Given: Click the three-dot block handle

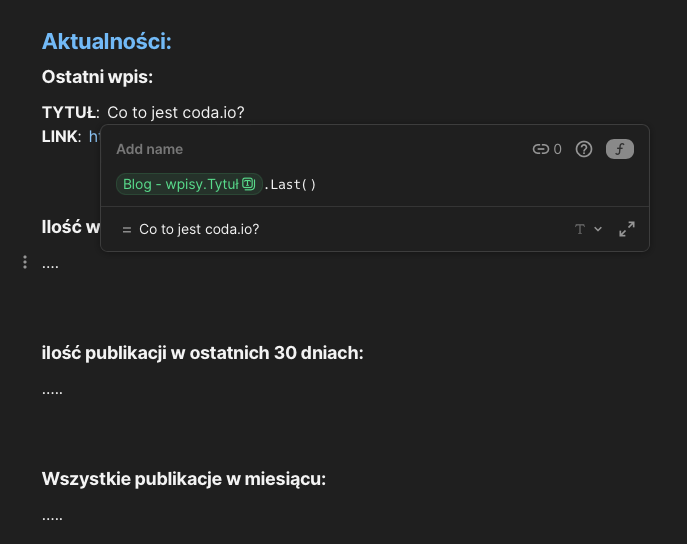Looking at the screenshot, I should click(x=25, y=262).
